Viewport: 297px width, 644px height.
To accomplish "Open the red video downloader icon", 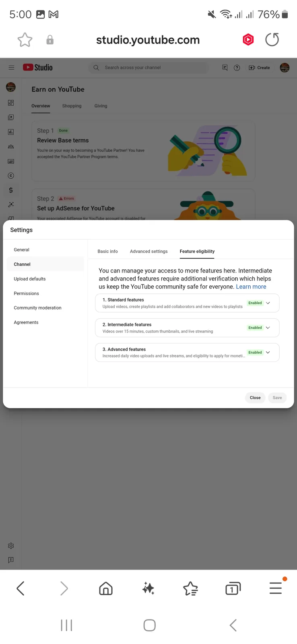I will point(248,39).
